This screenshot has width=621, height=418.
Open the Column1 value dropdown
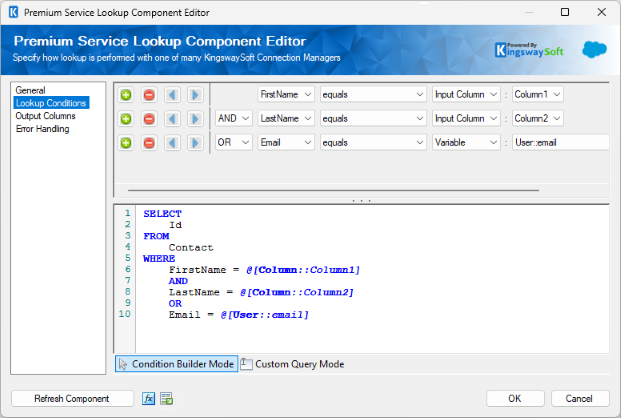pos(537,95)
